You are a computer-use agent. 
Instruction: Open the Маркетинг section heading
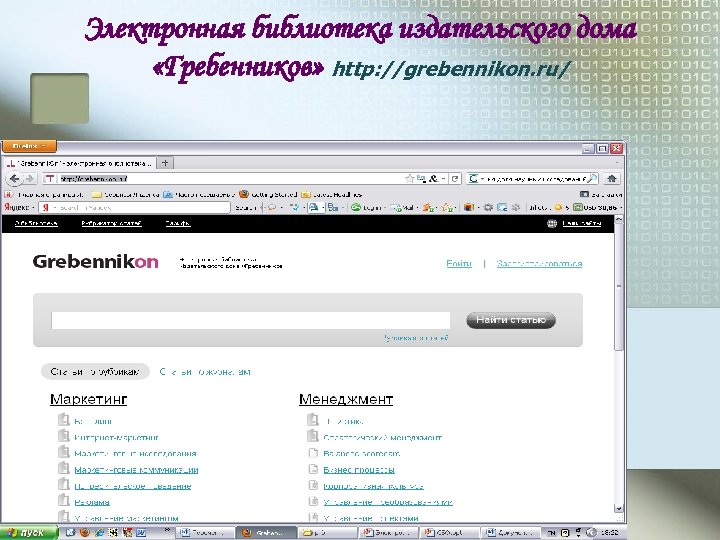pos(89,399)
